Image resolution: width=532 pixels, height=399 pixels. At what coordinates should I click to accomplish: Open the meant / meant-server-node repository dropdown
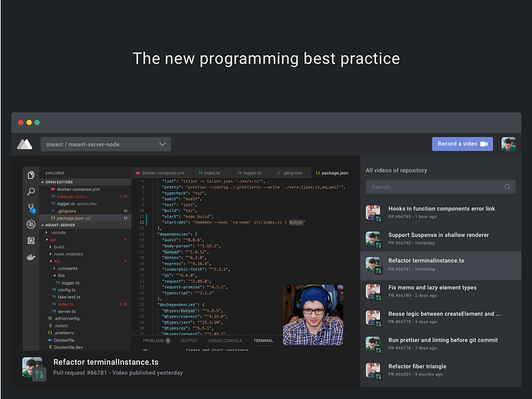click(106, 144)
